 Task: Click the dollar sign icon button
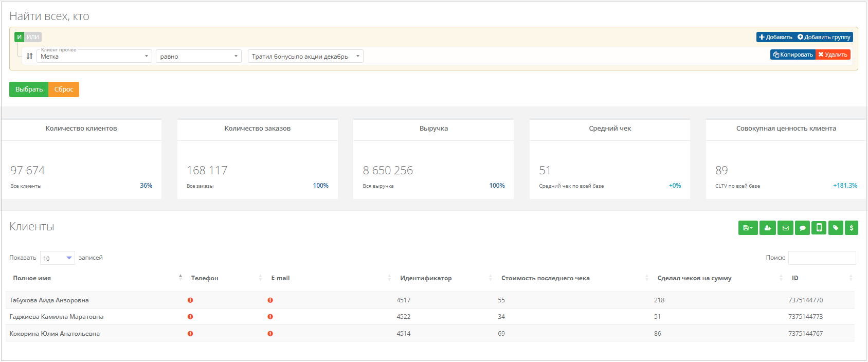852,228
